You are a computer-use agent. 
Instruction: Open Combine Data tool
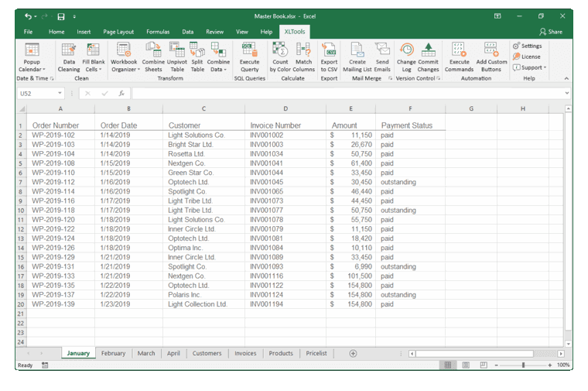click(218, 57)
